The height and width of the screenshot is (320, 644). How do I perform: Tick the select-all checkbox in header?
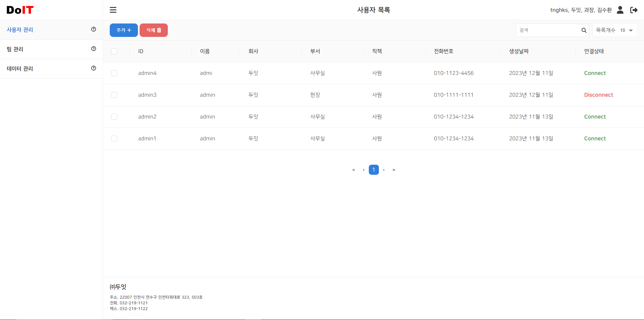pyautogui.click(x=114, y=51)
